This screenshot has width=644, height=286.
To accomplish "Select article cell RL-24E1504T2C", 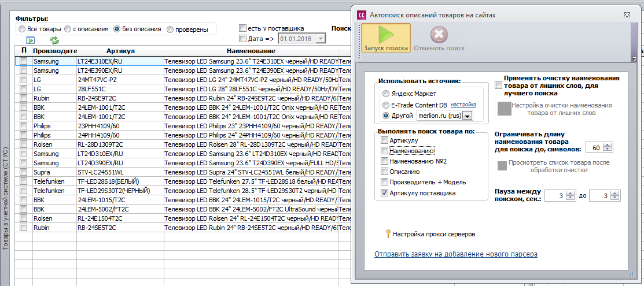I will tap(120, 218).
